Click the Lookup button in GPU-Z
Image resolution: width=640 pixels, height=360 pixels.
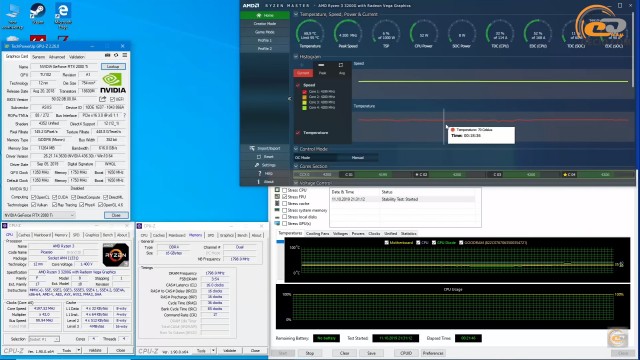pyautogui.click(x=113, y=67)
